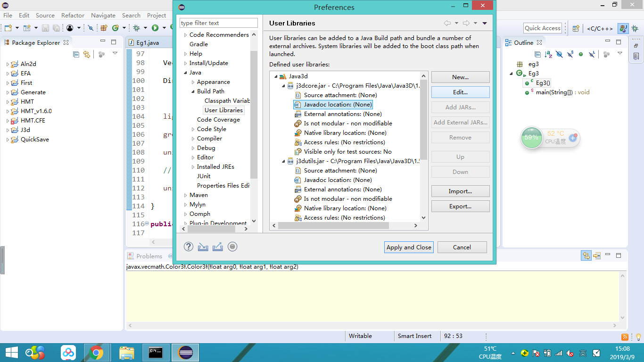Toggle Hide Non-Public members green dot in Outline
This screenshot has width=644, height=362.
pos(581,54)
